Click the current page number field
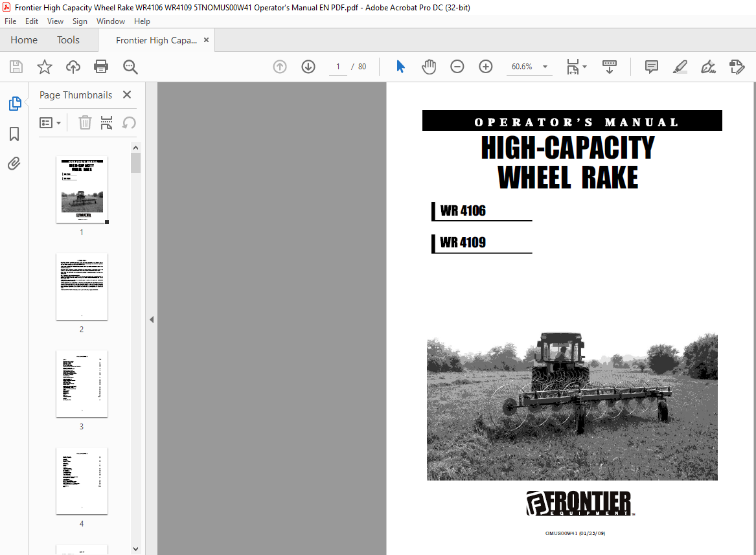This screenshot has height=555, width=756. [x=338, y=67]
